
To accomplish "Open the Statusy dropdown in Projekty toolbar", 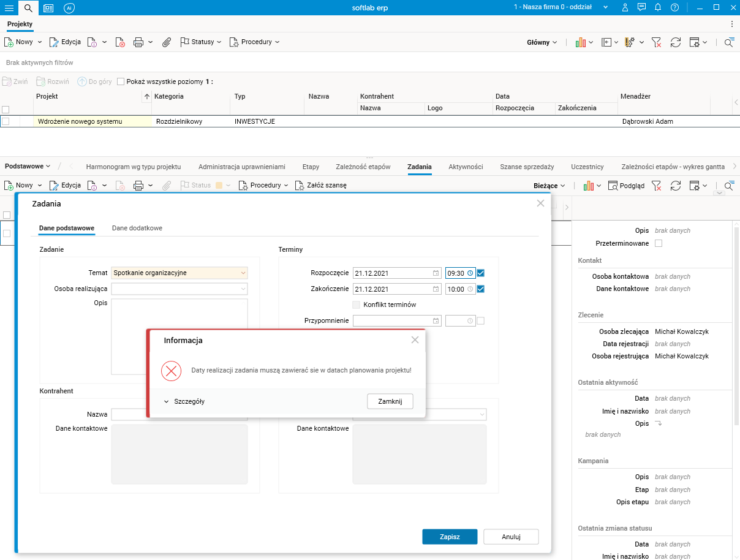I will [201, 42].
